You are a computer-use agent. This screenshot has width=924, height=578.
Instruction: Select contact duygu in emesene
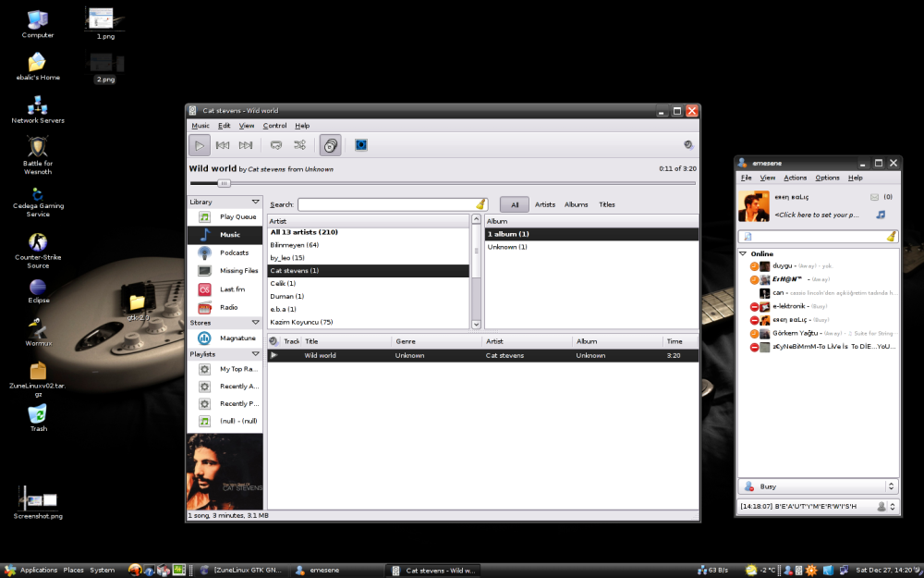click(819, 266)
